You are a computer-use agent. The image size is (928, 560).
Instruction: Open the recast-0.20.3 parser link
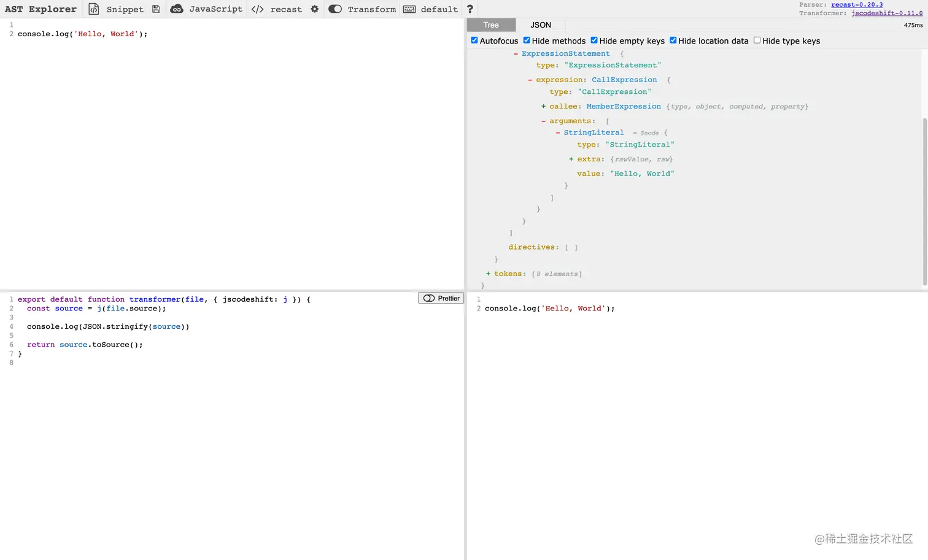[857, 4]
